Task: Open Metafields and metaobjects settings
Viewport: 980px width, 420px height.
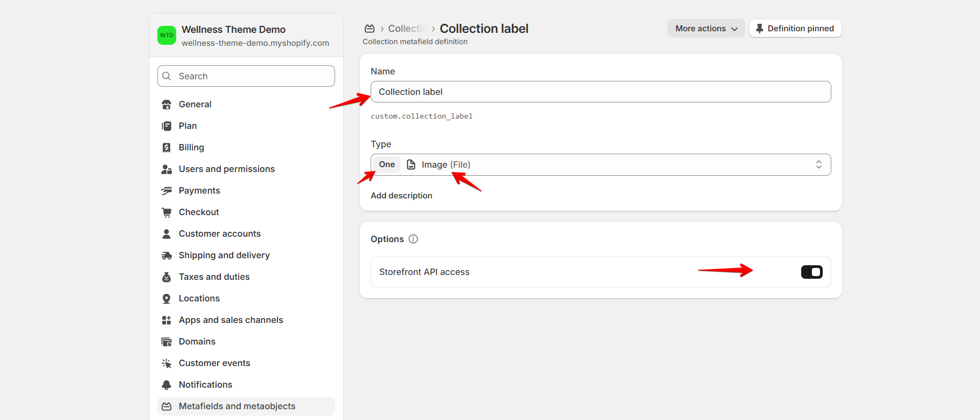Action: [x=237, y=407]
